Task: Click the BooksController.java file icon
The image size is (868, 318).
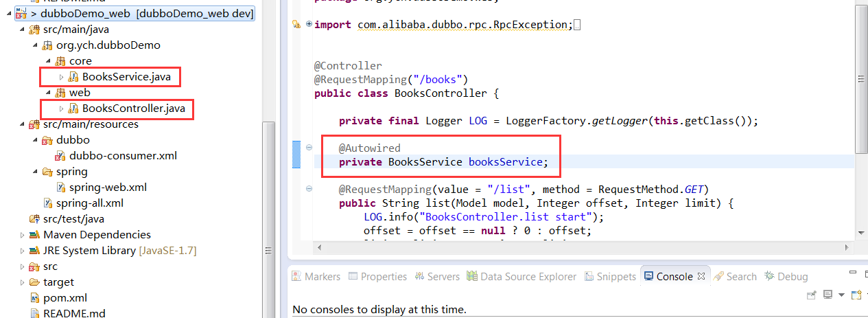Action: tap(73, 109)
